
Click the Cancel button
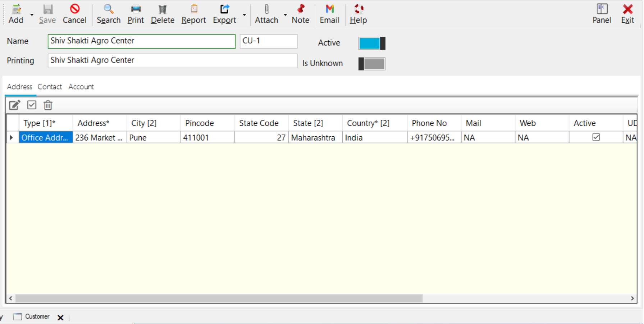coord(74,14)
